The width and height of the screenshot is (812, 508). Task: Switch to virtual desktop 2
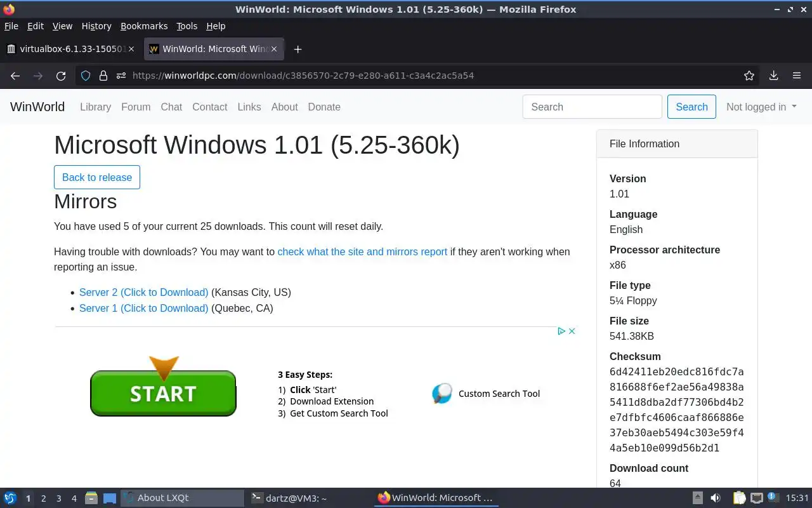coord(43,498)
